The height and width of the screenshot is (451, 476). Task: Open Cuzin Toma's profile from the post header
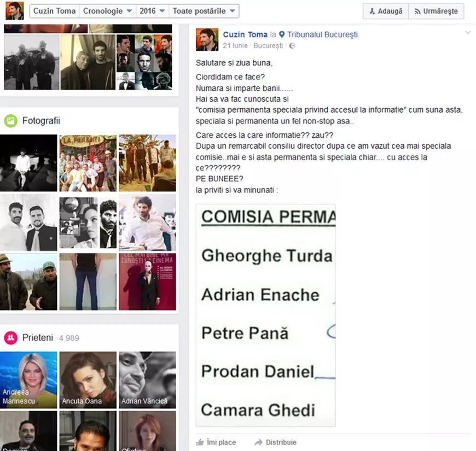coord(245,34)
